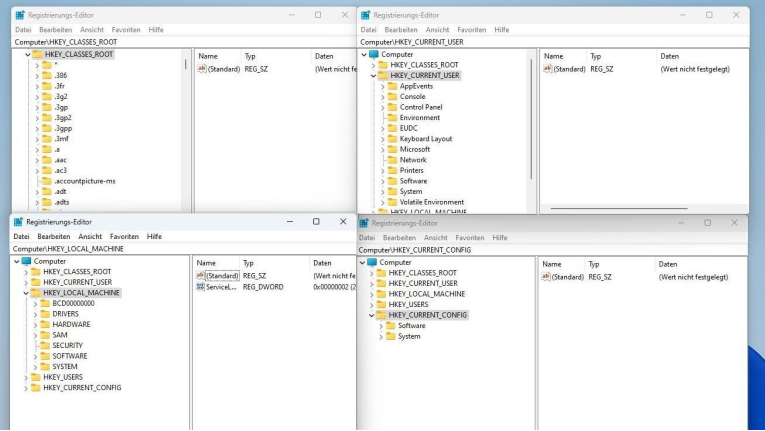Image resolution: width=765 pixels, height=431 pixels.
Task: Click the EUDC folder icon
Action: 392,128
